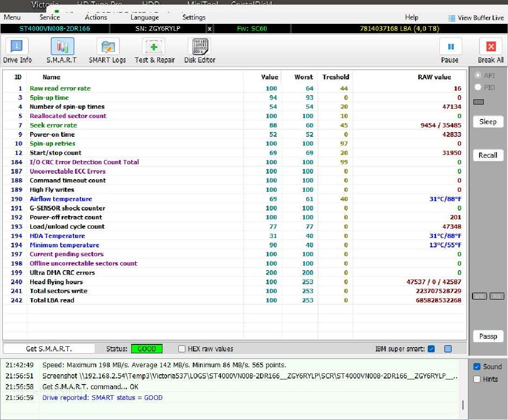Select the High Fly writes row

click(234, 190)
